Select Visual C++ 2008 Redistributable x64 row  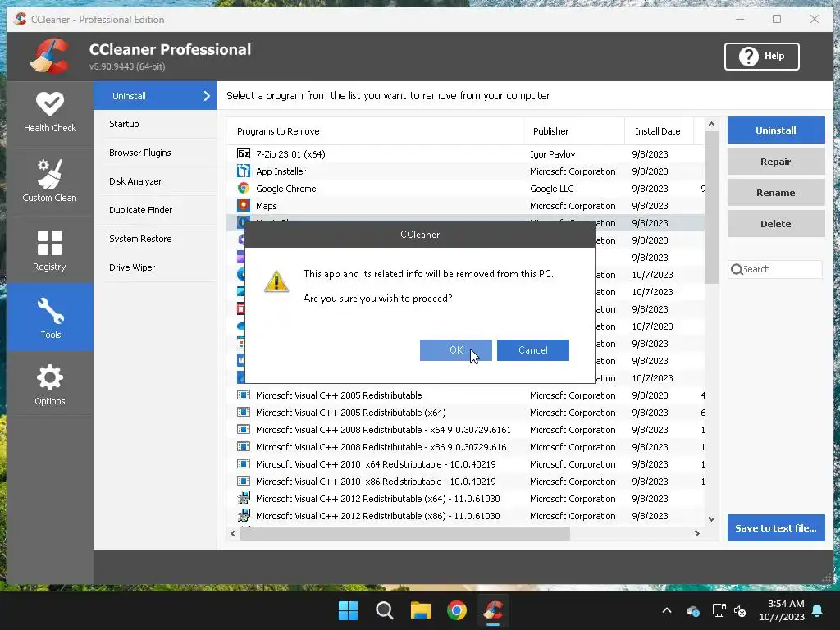(465, 430)
